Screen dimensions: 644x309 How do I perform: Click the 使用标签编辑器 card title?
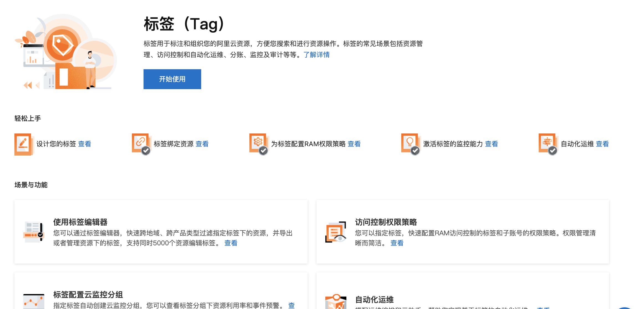[x=80, y=222]
